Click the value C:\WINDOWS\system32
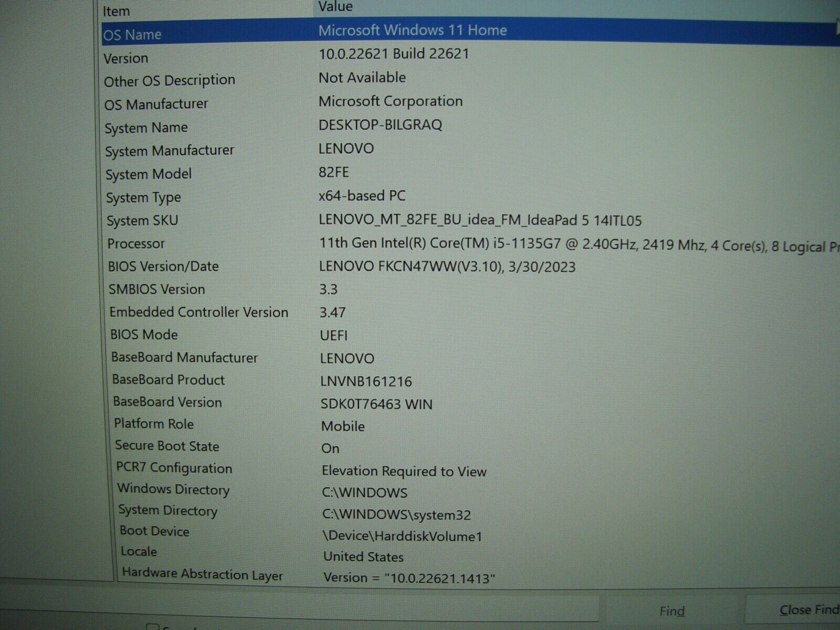Image resolution: width=840 pixels, height=630 pixels. tap(397, 515)
